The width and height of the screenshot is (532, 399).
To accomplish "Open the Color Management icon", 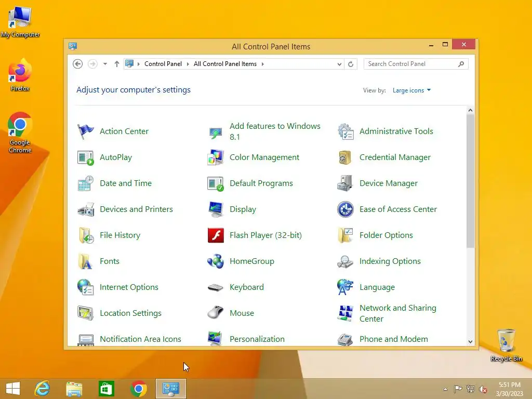I will point(216,157).
